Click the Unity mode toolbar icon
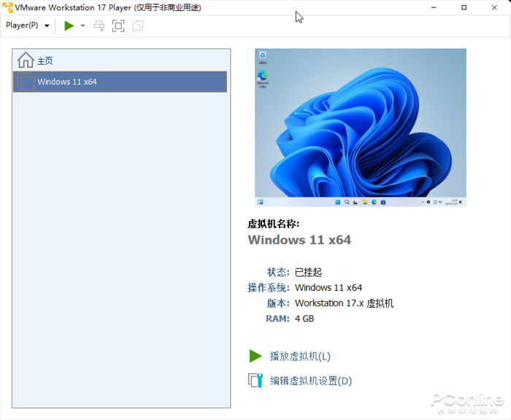Screen dimensions: 511x420 point(138,26)
